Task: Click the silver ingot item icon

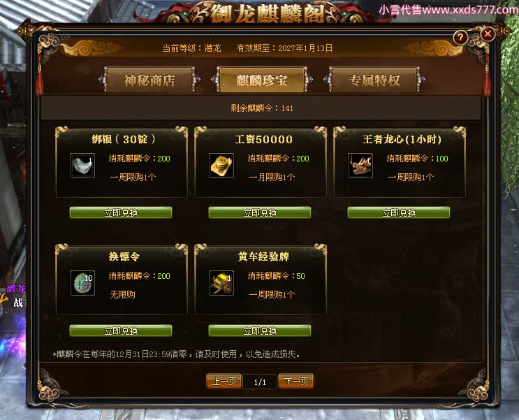Action: [x=82, y=166]
